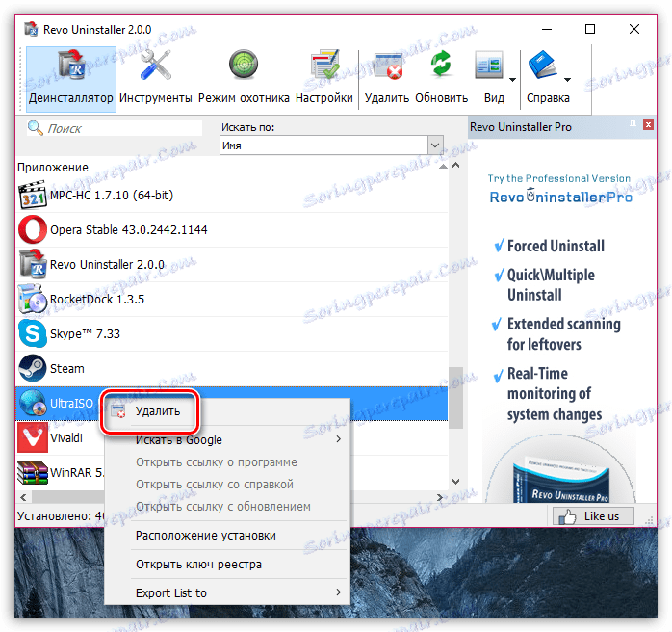The image size is (672, 632).
Task: Click the red Vivaldi icon
Action: 33,438
